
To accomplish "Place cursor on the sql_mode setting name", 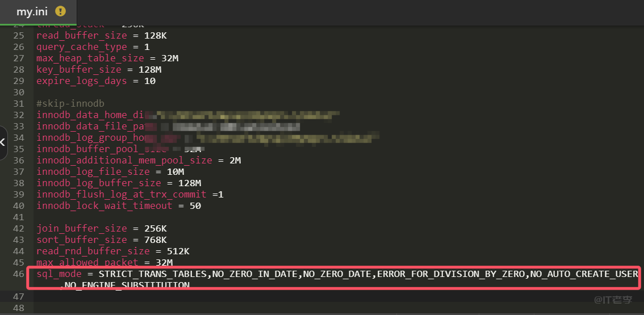I will click(59, 274).
